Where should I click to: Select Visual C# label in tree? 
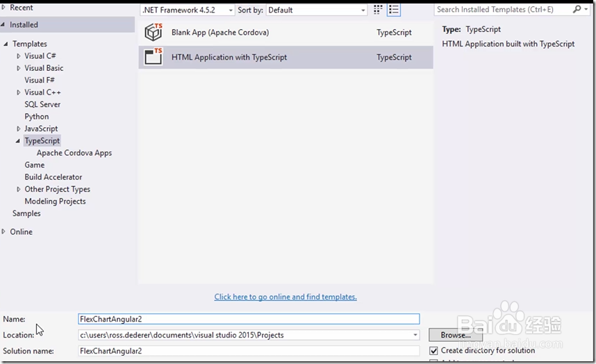[40, 56]
